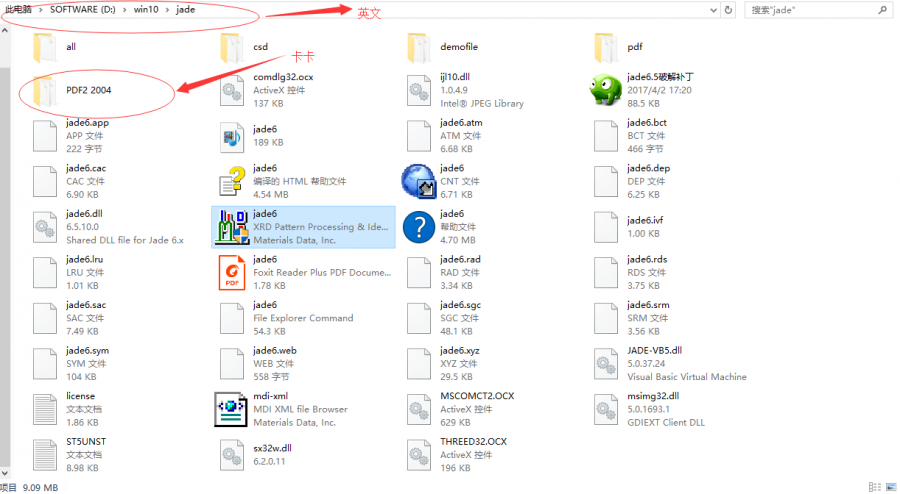Screen dimensions: 900x494
Task: Select the THREED32.OCX ActiveX icon
Action: pyautogui.click(x=419, y=455)
